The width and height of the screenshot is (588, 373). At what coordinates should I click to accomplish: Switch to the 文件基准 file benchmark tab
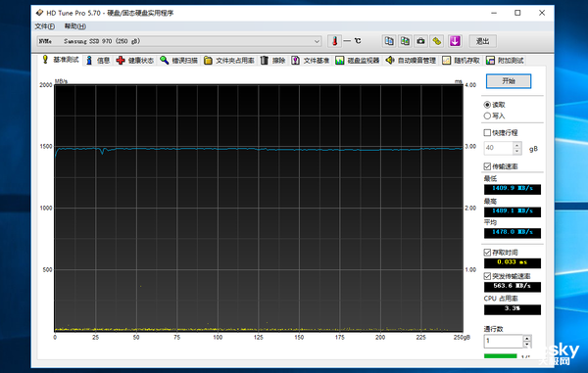(311, 61)
